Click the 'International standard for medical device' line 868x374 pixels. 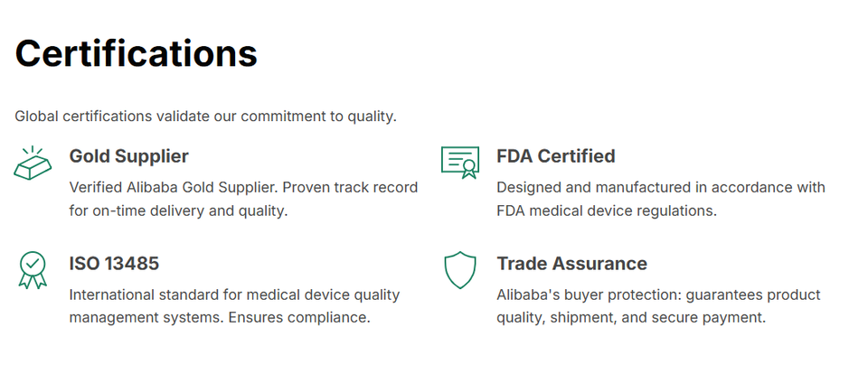[x=234, y=295]
